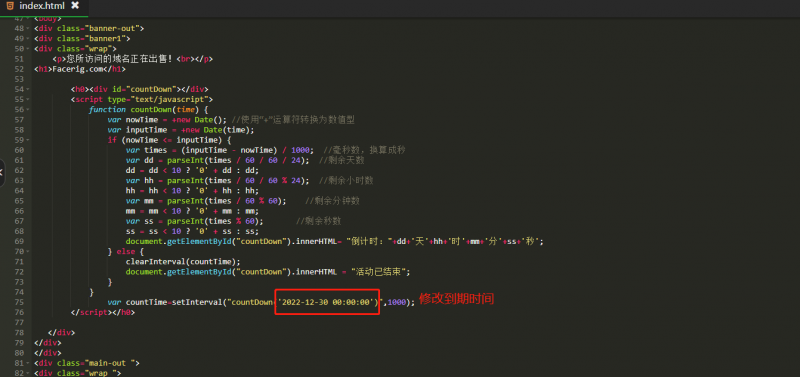Click the HTML5 file icon on index.html tab
Viewport: 800px width, 377px height.
click(x=10, y=6)
